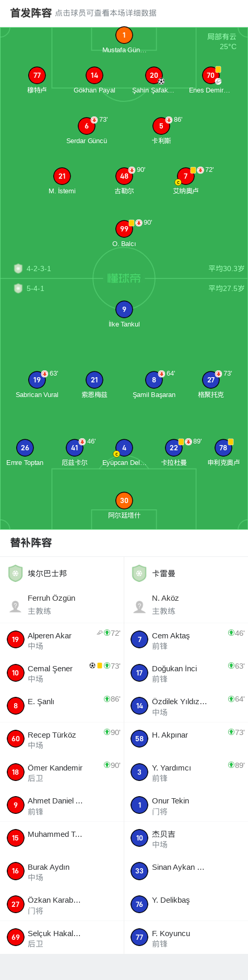The height and width of the screenshot is (980, 248).
Task: Open orange goalkeeper 30 阿尔廷塔什
Action: pyautogui.click(x=124, y=505)
